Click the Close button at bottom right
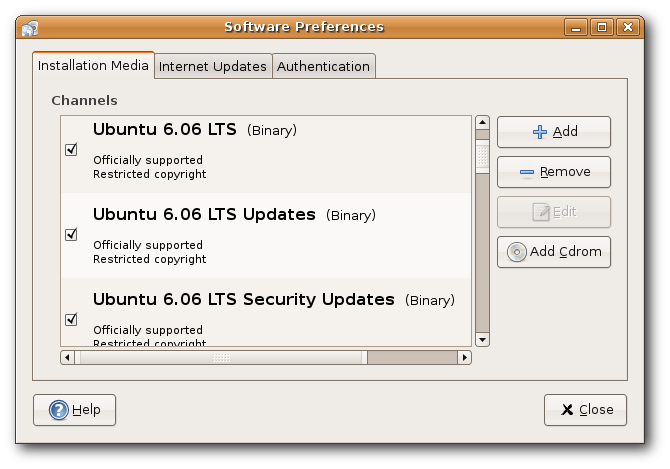This screenshot has height=469, width=670. [585, 410]
